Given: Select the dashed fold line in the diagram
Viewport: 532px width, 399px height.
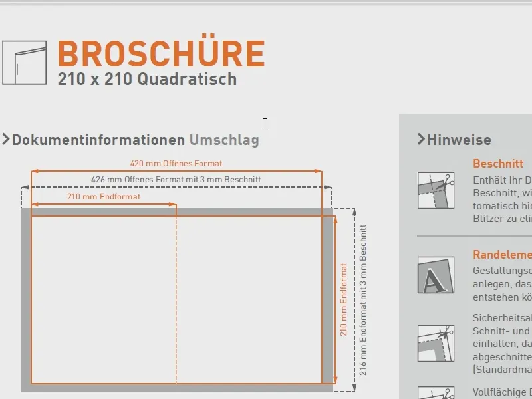Looking at the screenshot, I should tap(176, 299).
